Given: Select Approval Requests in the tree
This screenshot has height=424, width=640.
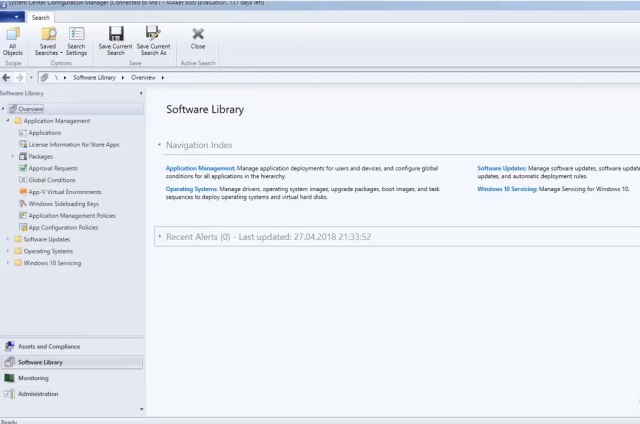Looking at the screenshot, I should tap(53, 168).
